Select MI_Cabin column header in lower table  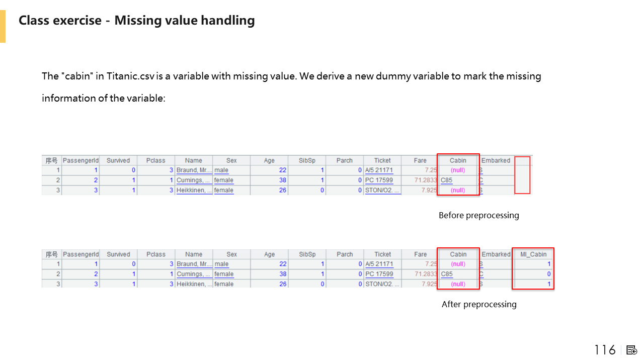coord(533,254)
